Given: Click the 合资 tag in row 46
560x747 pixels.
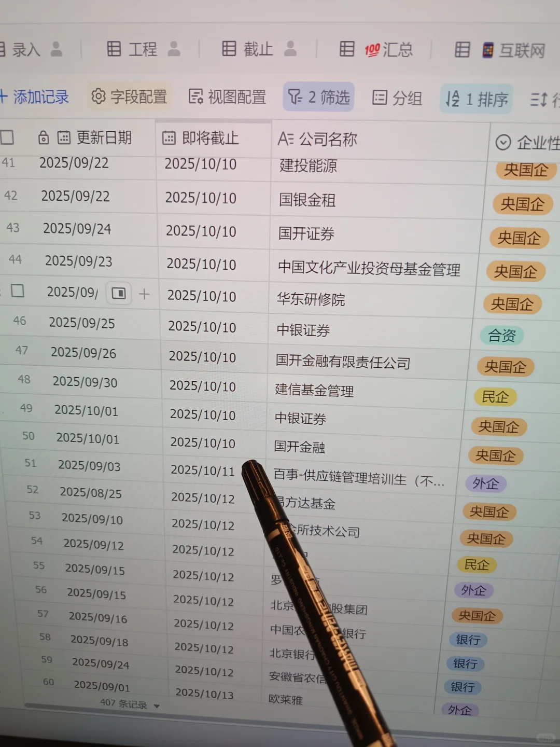Looking at the screenshot, I should pyautogui.click(x=501, y=336).
